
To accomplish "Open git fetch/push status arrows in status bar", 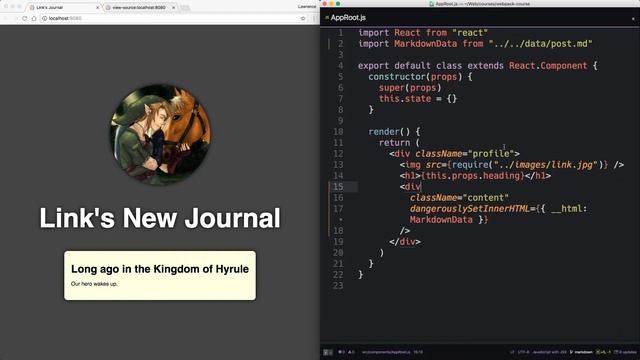I will click(x=603, y=352).
